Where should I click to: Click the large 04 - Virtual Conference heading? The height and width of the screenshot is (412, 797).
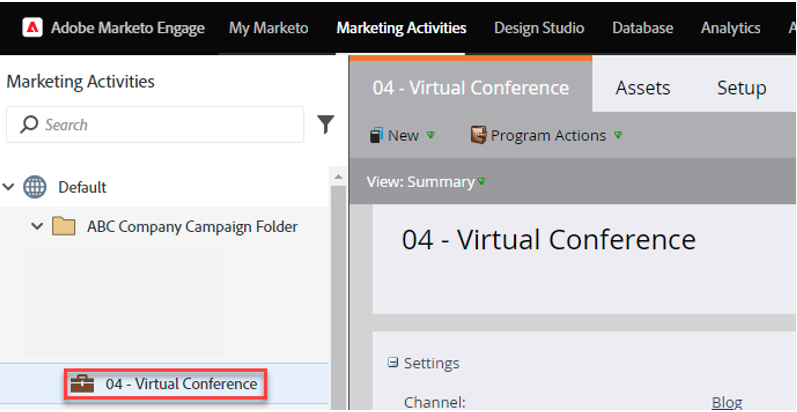pos(548,239)
